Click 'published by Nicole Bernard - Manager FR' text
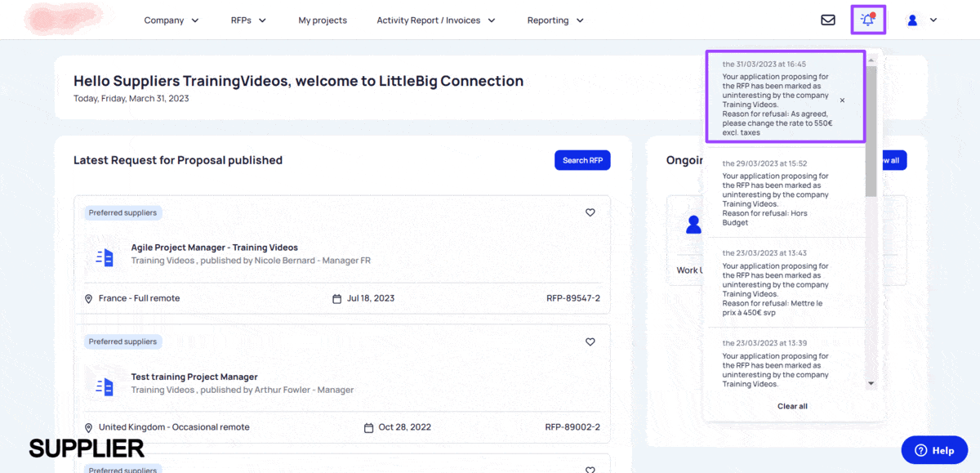The image size is (980, 473). point(286,261)
